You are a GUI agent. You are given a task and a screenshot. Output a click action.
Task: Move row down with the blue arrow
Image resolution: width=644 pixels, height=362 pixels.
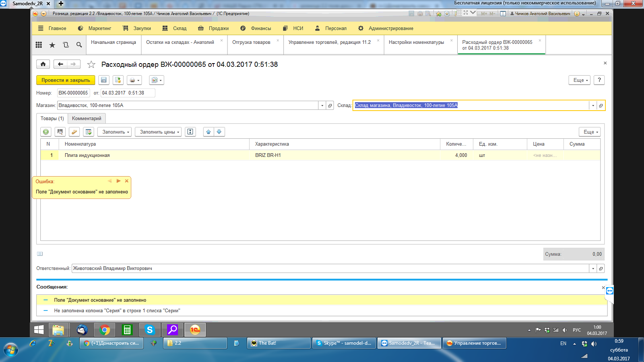pyautogui.click(x=219, y=132)
